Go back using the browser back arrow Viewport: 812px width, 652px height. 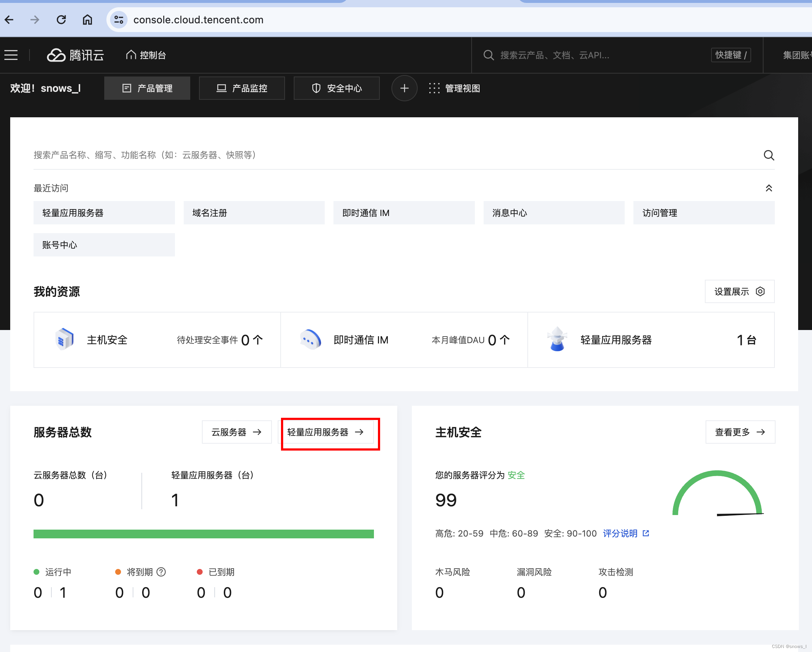click(9, 20)
